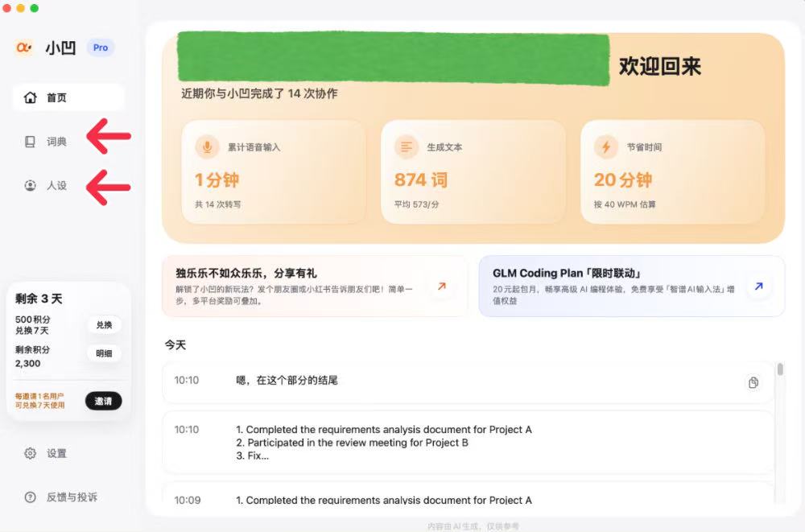Open the 明细 points details

104,353
